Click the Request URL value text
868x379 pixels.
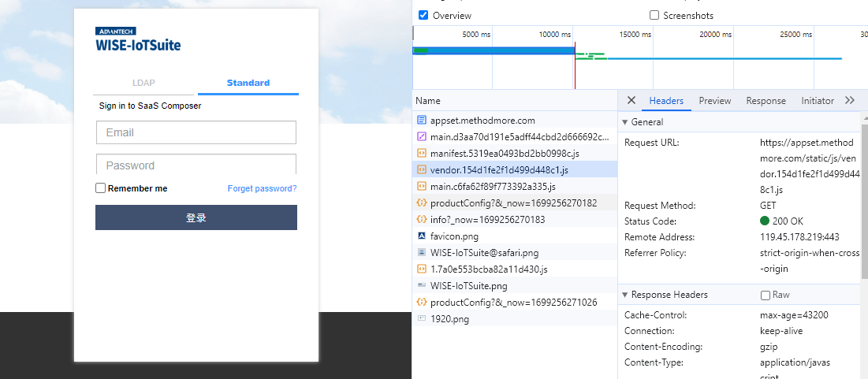[x=810, y=166]
